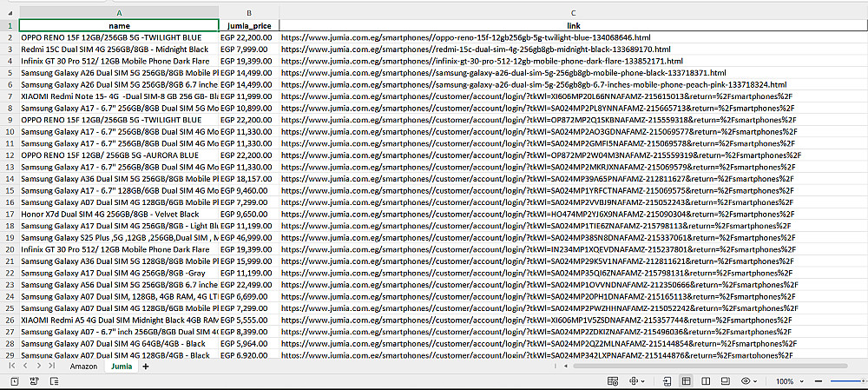Select 'Samsung Galaxy A17 Dual SIM 4G 256GB/8GB -Gray'
Screen dimensions: 868x390
tap(119, 273)
